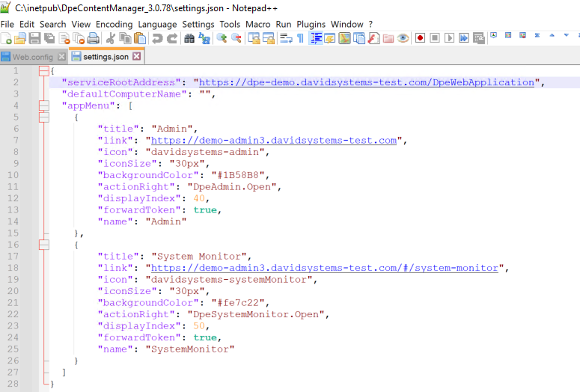The image size is (580, 392).
Task: Collapse the appMenu array fold marker
Action: tap(43, 106)
